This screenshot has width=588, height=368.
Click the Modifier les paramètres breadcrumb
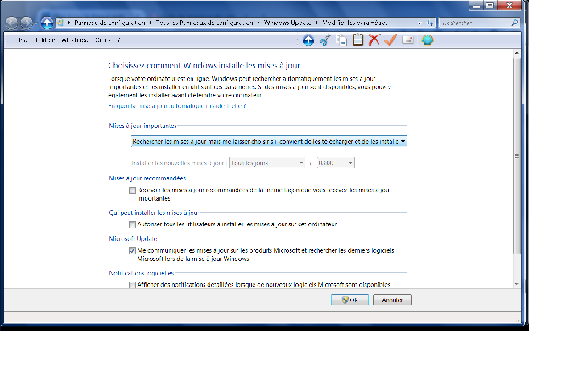(x=355, y=23)
